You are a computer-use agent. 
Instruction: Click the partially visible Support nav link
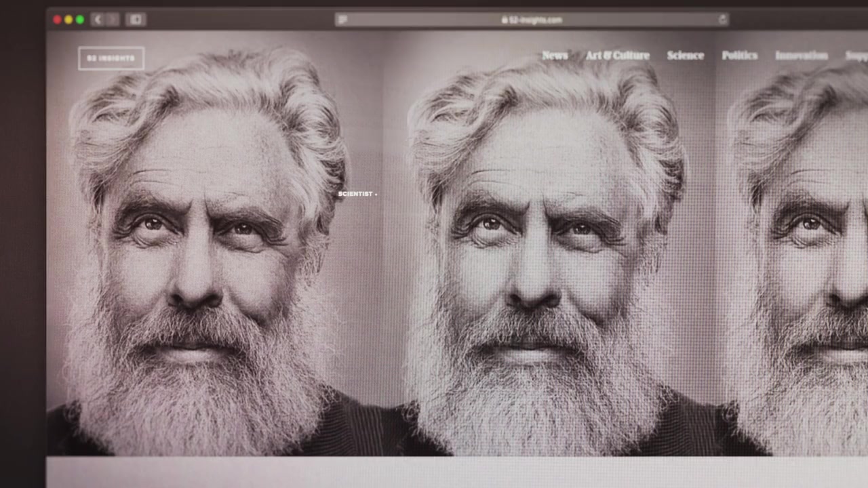[856, 56]
